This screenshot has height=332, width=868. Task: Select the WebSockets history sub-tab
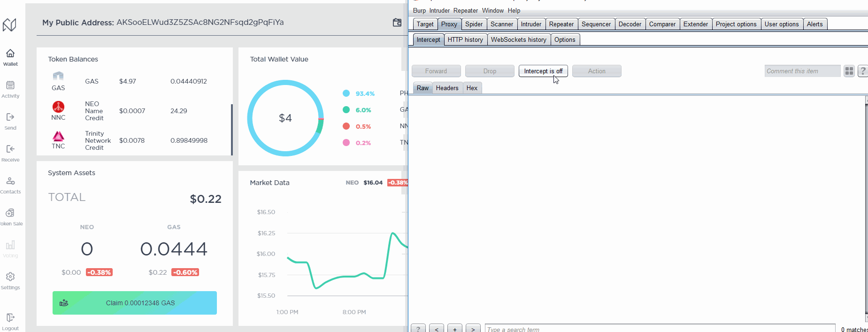519,39
